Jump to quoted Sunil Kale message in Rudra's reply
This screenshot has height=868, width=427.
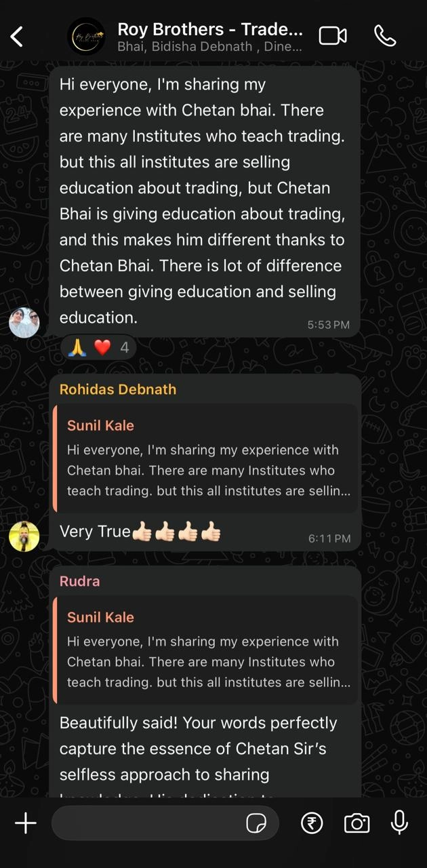coord(205,650)
